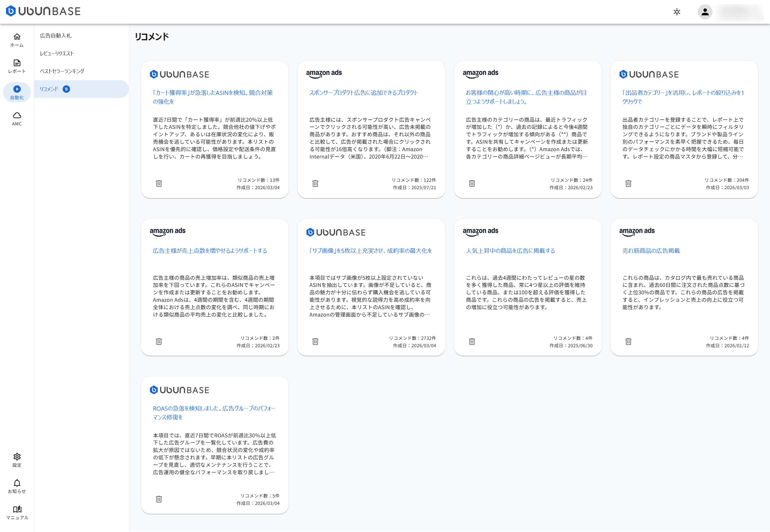Delete the カート獲得率 recommendation card
The height and width of the screenshot is (532, 770).
click(159, 183)
